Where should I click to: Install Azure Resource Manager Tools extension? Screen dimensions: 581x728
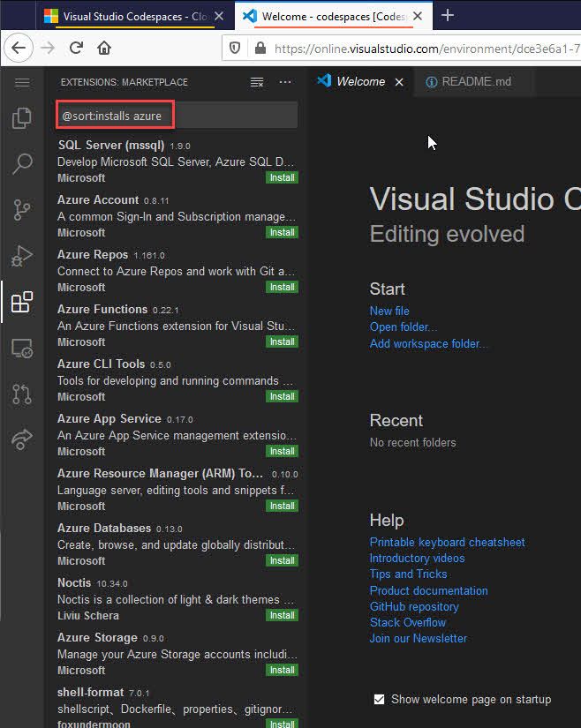tap(282, 507)
